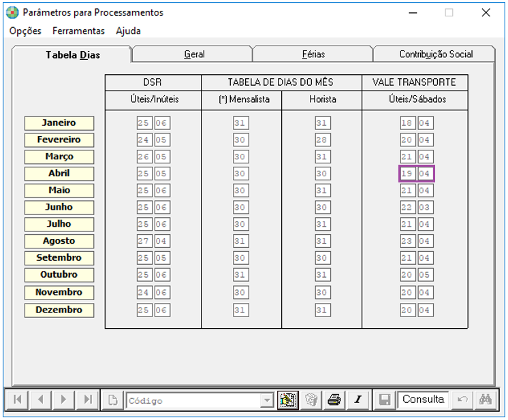Viewport: 508px width, 420px height.
Task: Open the Código dropdown arrow
Action: click(267, 400)
